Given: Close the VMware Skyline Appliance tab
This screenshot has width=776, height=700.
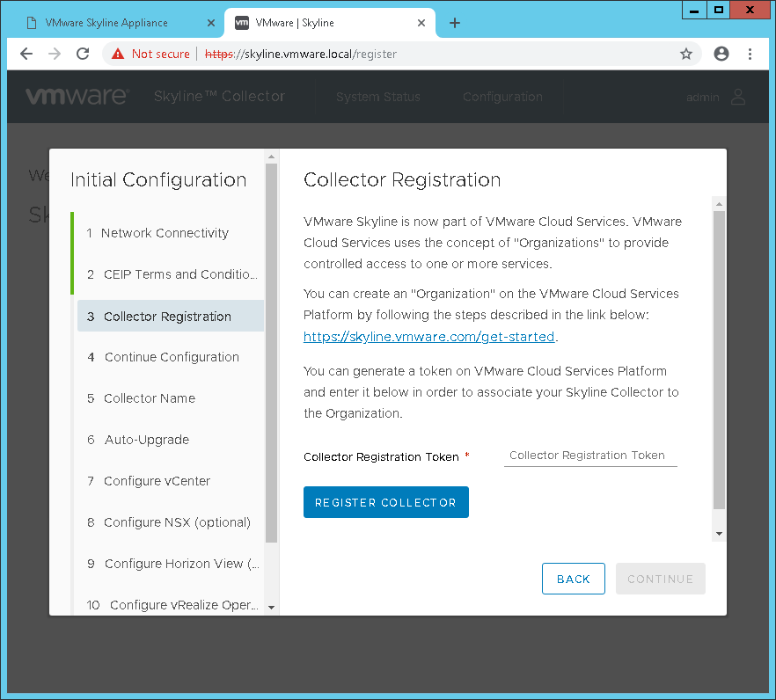Looking at the screenshot, I should click(x=211, y=23).
